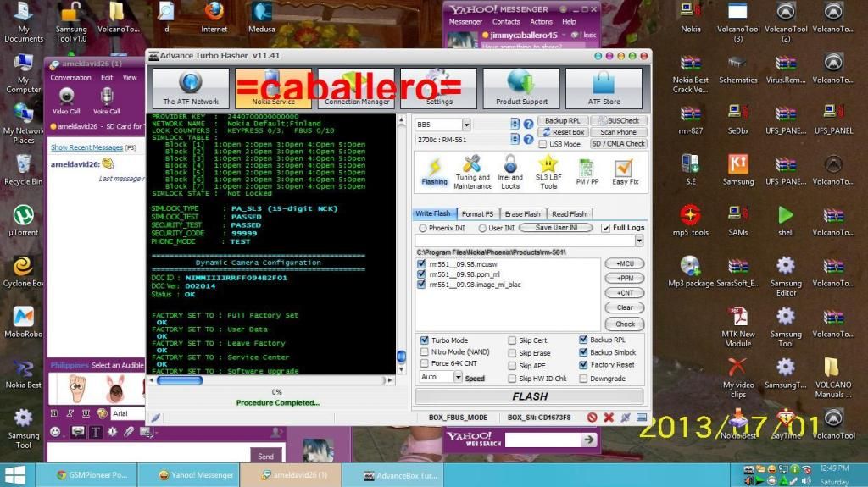Screen dimensions: 868x487
Task: Switch to the Erase Flash tab
Action: [x=523, y=213]
